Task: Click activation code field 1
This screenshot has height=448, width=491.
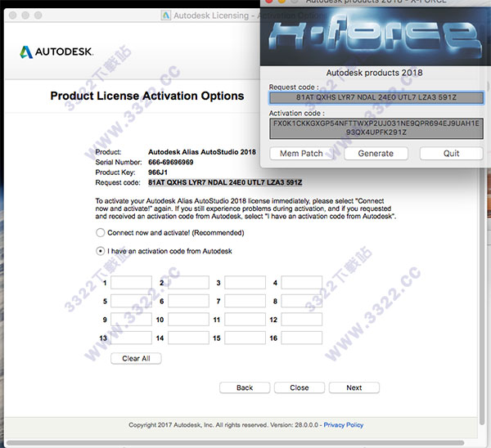Action: coord(132,283)
